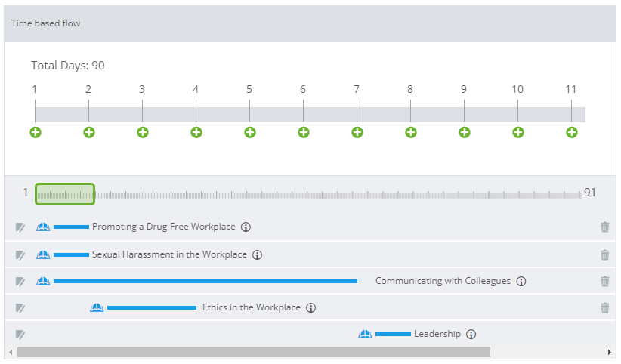This screenshot has height=364, width=621.
Task: Select the green range handle on the day slider
Action: (x=65, y=194)
